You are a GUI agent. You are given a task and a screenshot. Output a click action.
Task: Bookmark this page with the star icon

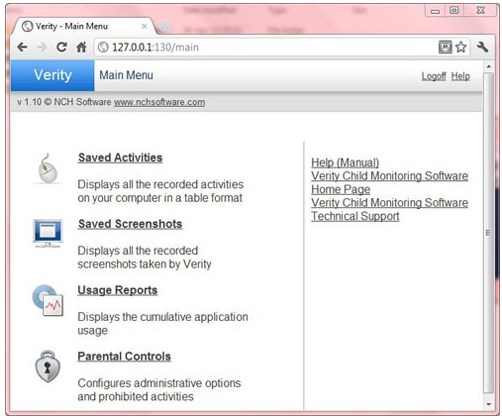461,47
